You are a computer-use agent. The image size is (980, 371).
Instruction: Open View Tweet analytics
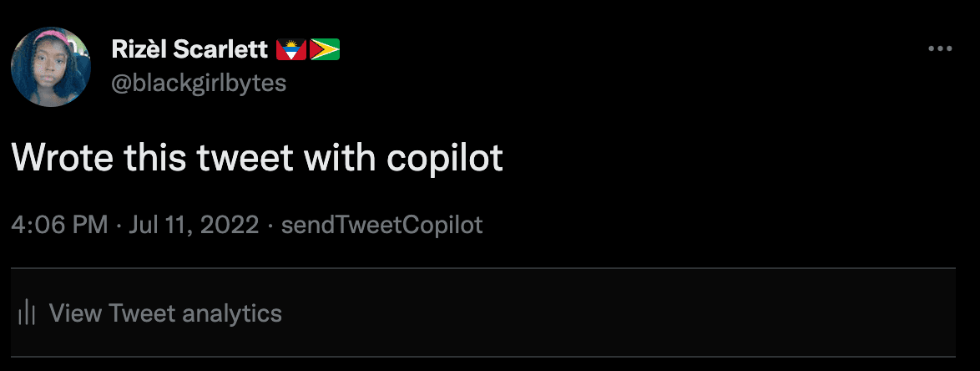coord(165,313)
